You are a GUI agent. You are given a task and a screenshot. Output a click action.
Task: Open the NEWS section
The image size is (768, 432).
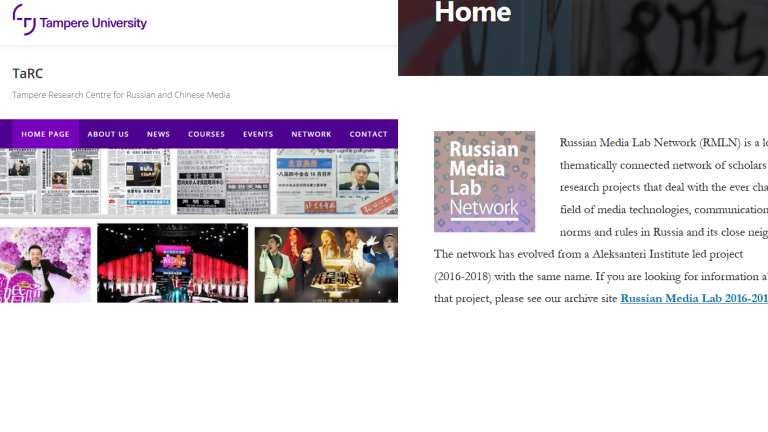coord(158,134)
